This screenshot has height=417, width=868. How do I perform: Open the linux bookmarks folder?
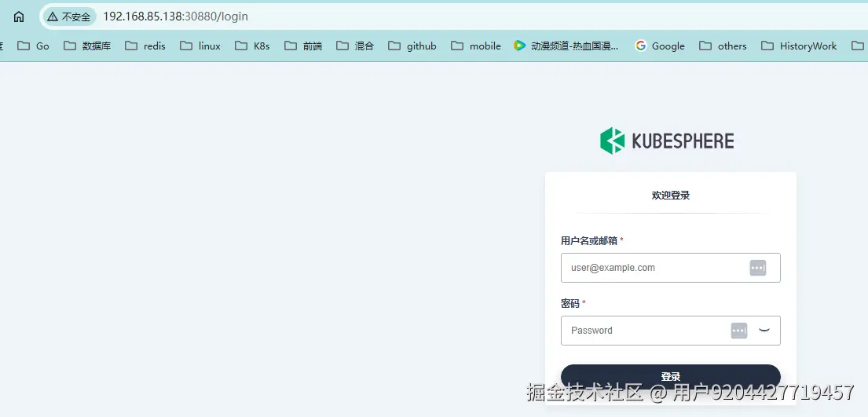[x=200, y=46]
